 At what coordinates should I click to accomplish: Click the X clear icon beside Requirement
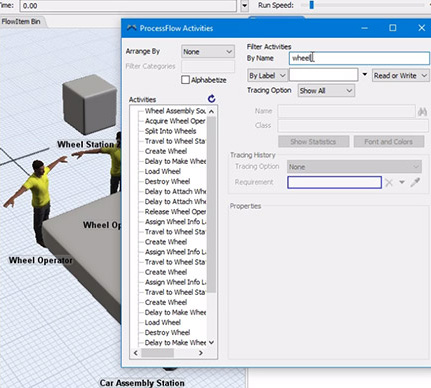click(389, 182)
